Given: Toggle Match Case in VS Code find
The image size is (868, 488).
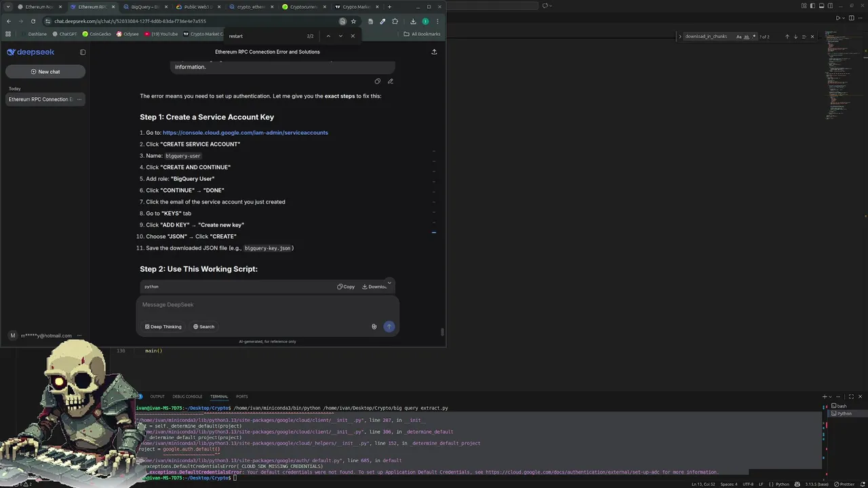Looking at the screenshot, I should coord(739,37).
